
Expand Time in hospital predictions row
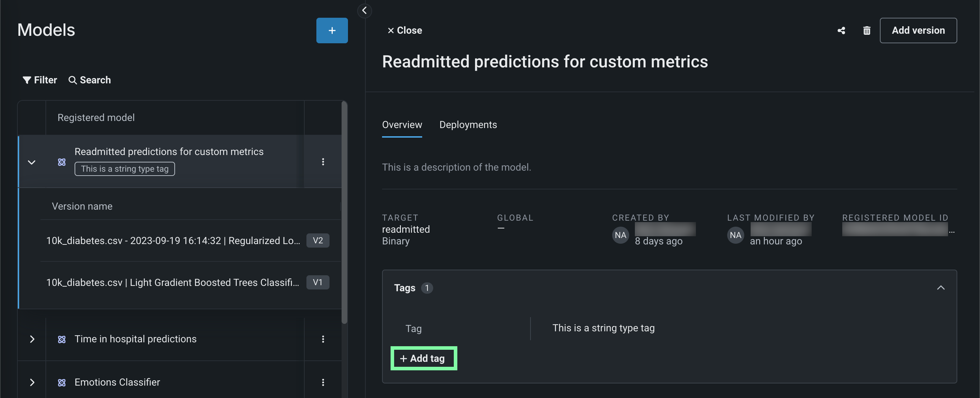(32, 339)
